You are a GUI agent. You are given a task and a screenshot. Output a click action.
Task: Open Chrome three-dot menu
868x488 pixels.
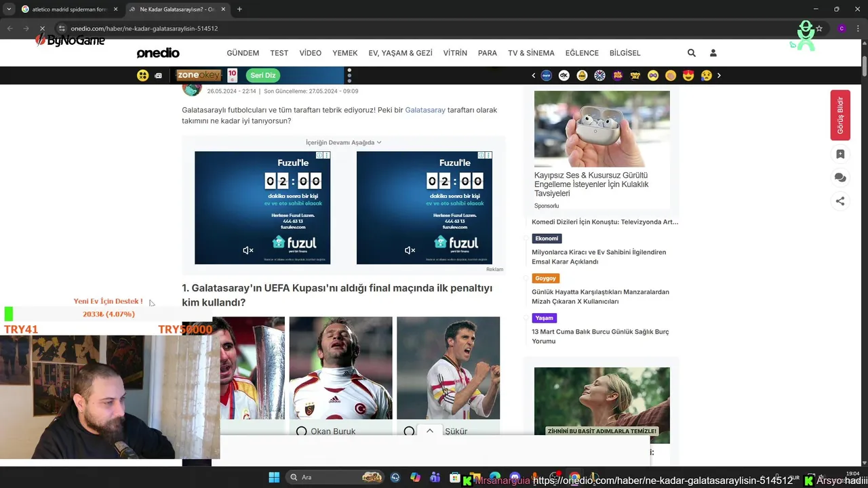pos(858,28)
